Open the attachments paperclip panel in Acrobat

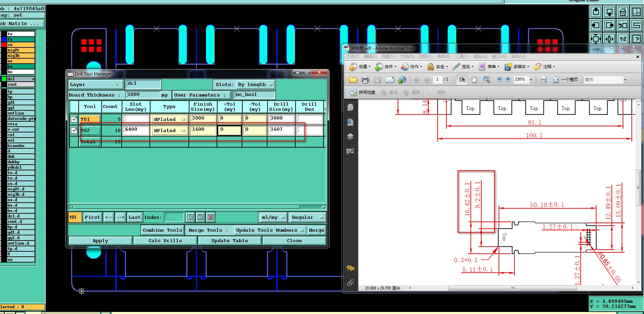pos(350,282)
